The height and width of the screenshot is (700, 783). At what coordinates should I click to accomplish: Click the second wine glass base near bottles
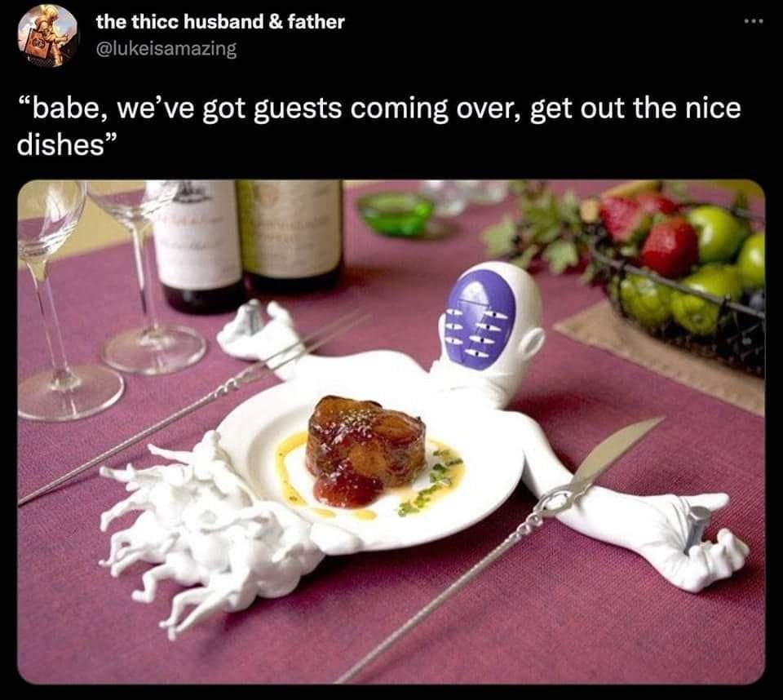pyautogui.click(x=155, y=348)
